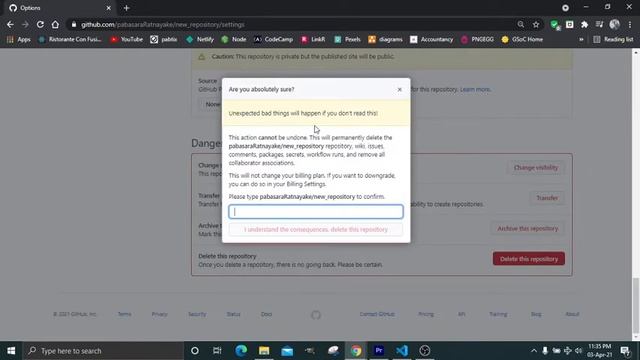Open the notification center icon

625,351
